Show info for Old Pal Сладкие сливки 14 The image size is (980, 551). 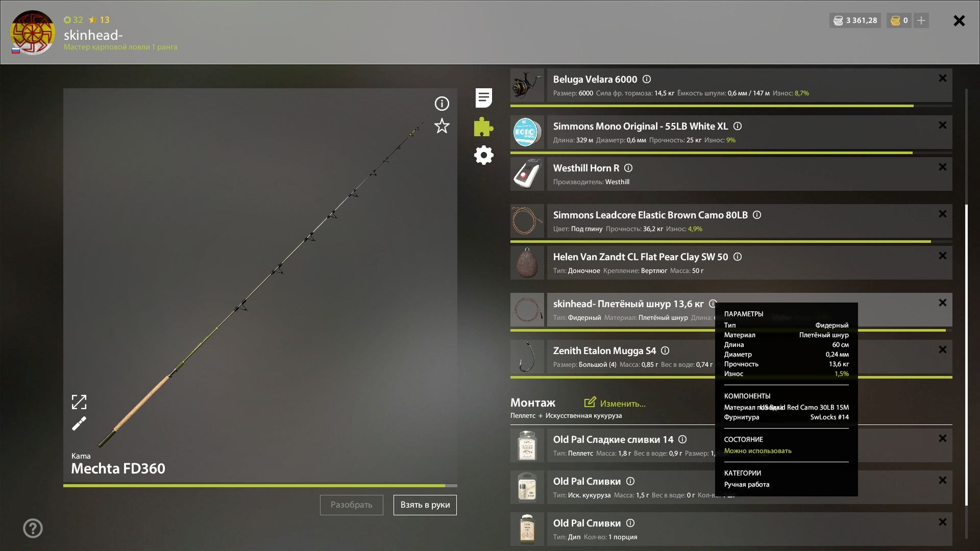(682, 439)
